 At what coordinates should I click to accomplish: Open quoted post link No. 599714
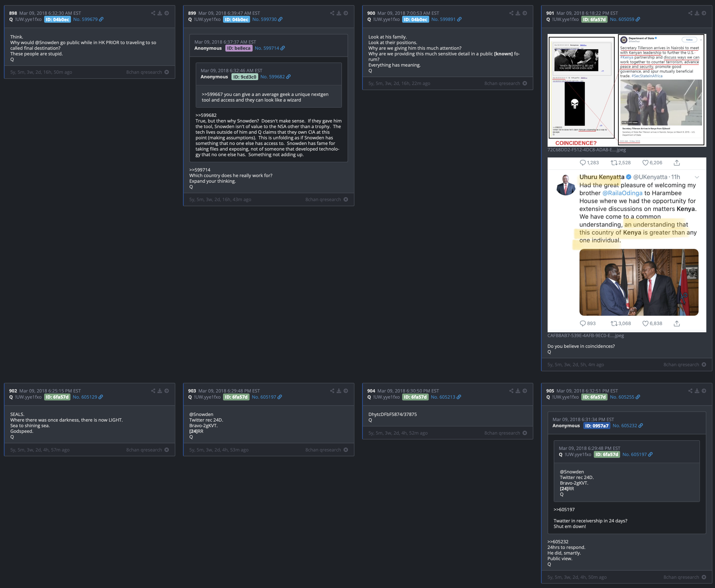[270, 48]
